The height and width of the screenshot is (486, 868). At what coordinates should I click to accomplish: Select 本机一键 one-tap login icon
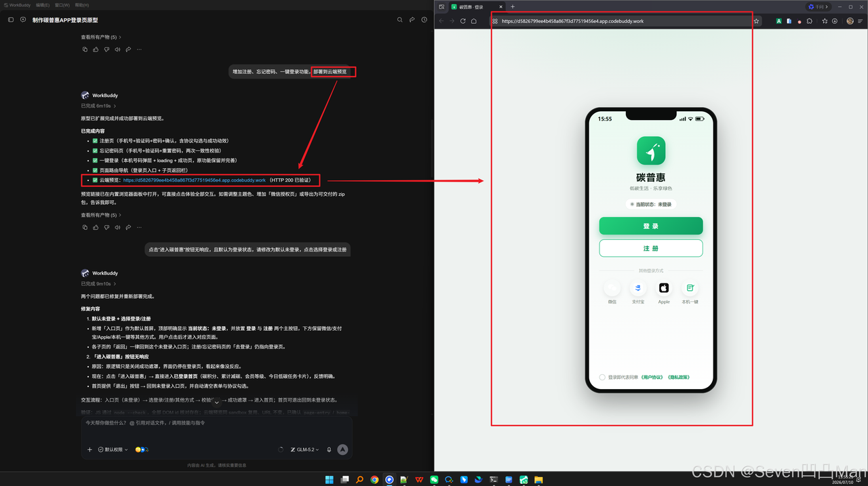[x=690, y=289]
